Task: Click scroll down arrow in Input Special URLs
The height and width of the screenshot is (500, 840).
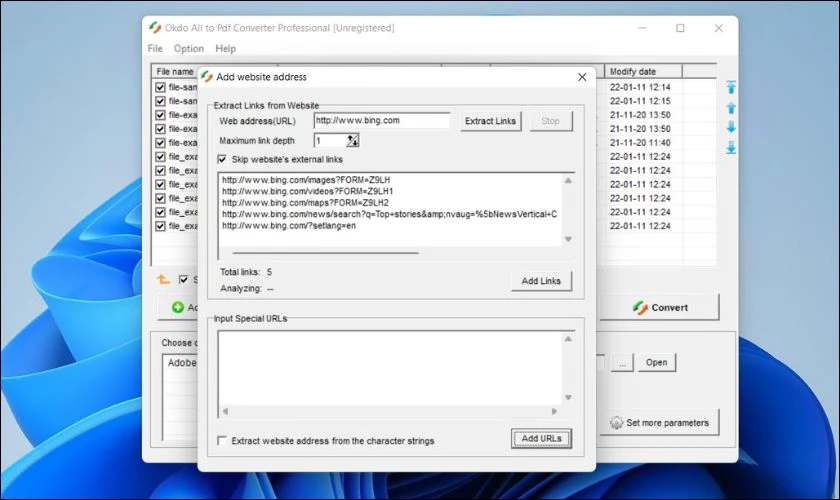Action: point(568,397)
